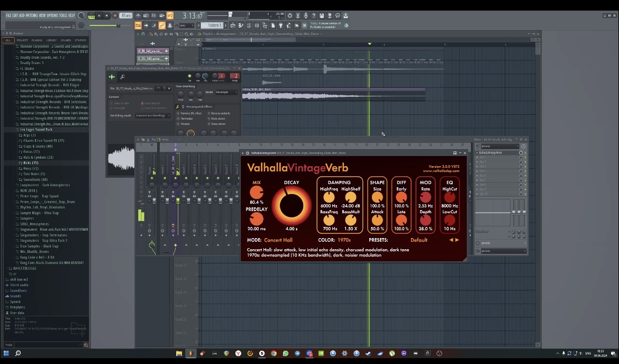
Task: Open mixer output routing (none) dropdown at bottom
Action: [x=503, y=251]
